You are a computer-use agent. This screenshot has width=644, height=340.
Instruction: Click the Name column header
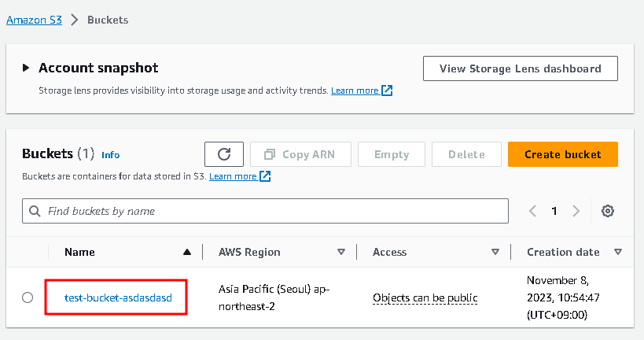coord(79,252)
